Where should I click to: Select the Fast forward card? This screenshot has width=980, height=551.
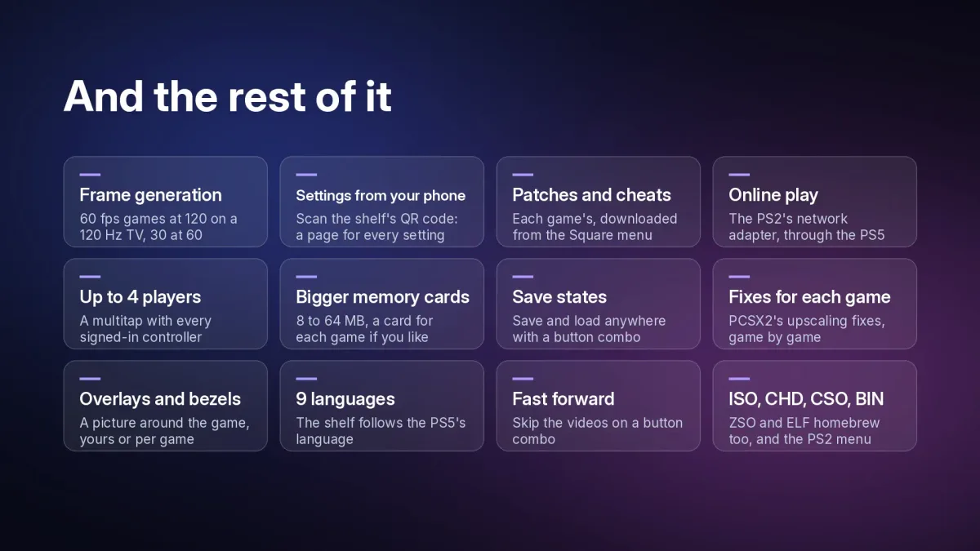click(598, 406)
